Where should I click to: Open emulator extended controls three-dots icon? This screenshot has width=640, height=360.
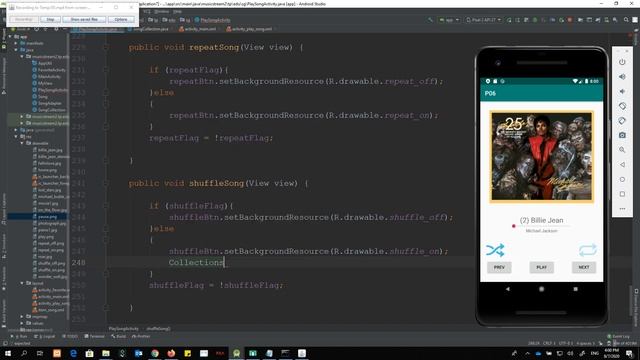pyautogui.click(x=622, y=209)
